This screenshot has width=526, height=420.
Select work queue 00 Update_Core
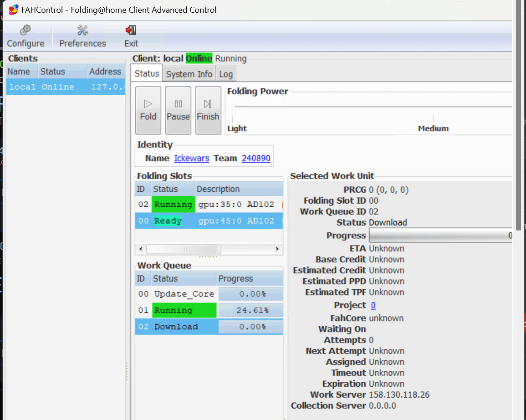(209, 294)
